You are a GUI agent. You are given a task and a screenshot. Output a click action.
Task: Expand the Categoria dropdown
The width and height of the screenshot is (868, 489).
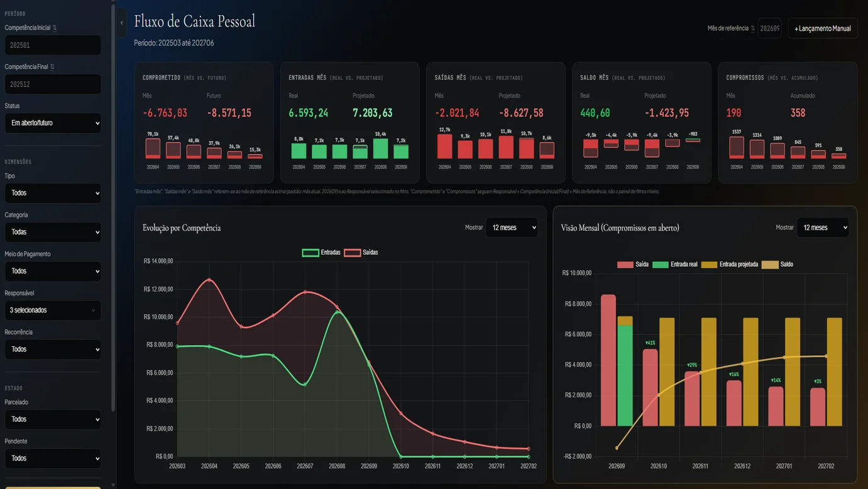coord(53,232)
